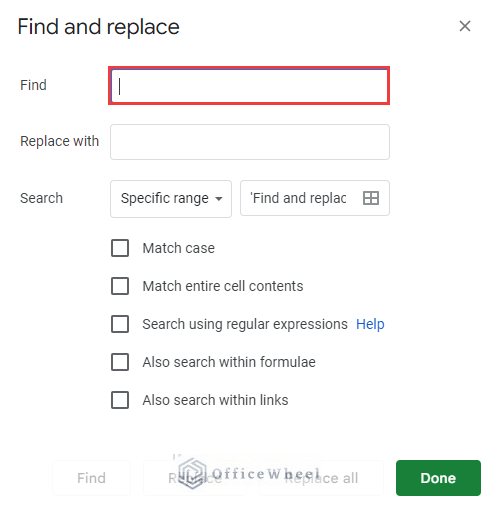The width and height of the screenshot is (496, 512).
Task: Click the Replace button at bottom
Action: click(x=195, y=478)
